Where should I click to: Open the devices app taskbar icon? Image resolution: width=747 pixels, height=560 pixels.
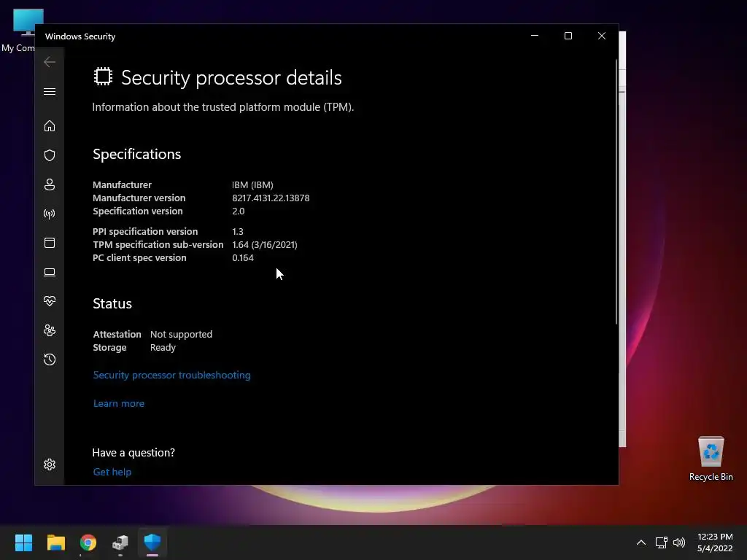(x=120, y=542)
